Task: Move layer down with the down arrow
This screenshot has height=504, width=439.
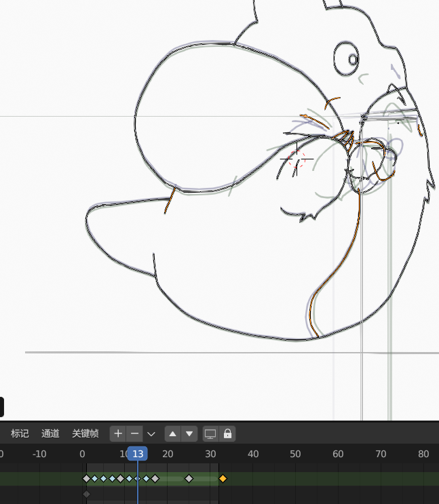Action: pyautogui.click(x=189, y=433)
